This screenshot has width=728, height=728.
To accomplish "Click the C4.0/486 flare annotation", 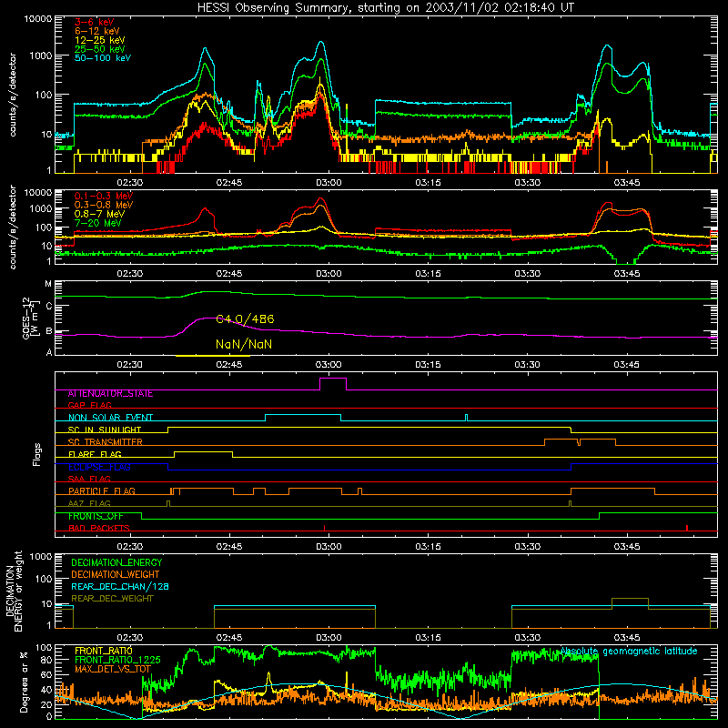I will pos(245,319).
